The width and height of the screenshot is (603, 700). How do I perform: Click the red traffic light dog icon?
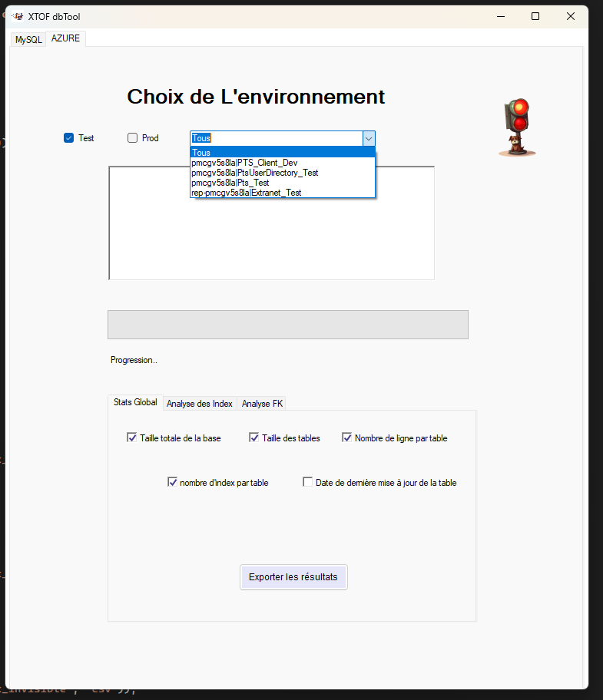(517, 127)
